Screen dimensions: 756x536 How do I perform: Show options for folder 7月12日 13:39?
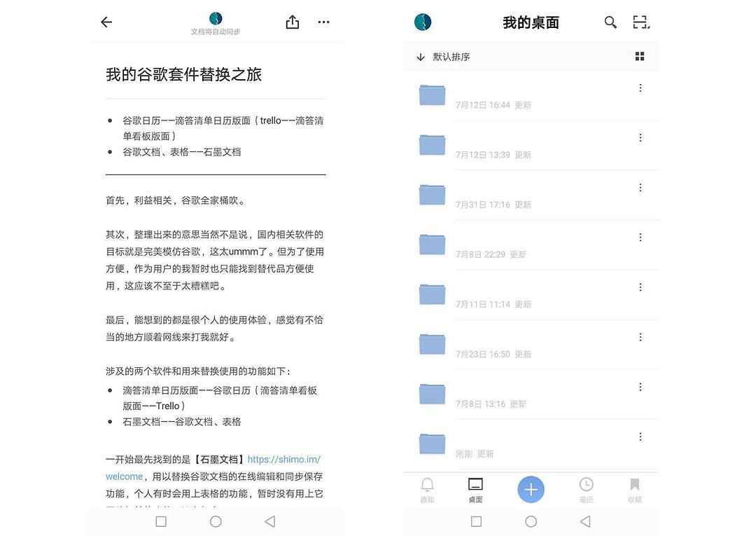click(x=640, y=137)
